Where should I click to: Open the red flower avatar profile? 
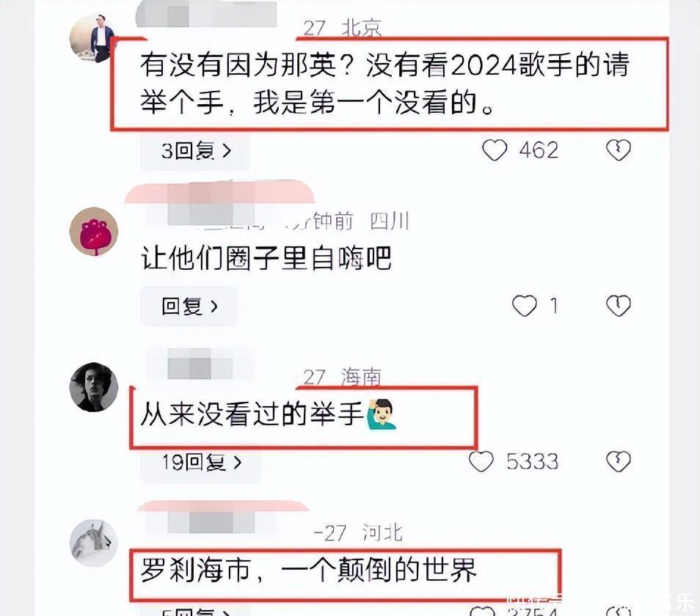pos(94,232)
